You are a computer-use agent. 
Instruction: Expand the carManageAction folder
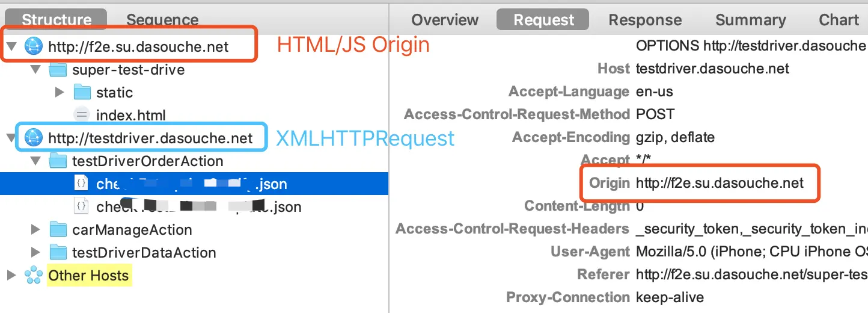click(35, 230)
